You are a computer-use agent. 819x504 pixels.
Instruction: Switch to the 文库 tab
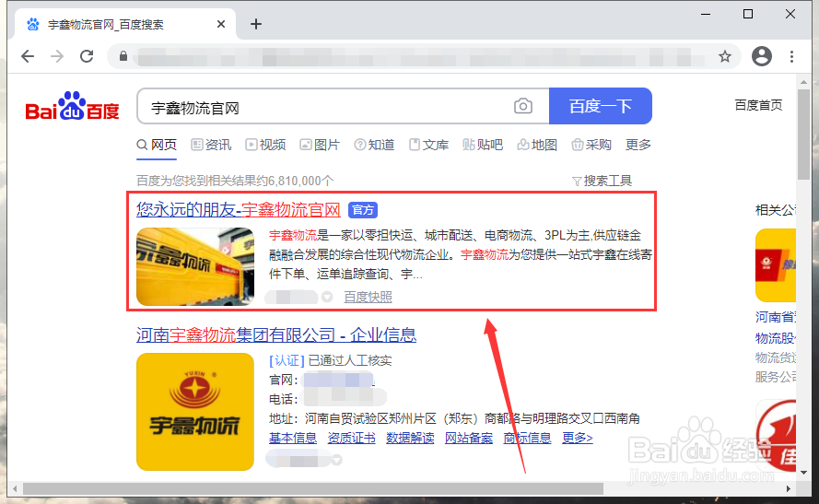428,145
